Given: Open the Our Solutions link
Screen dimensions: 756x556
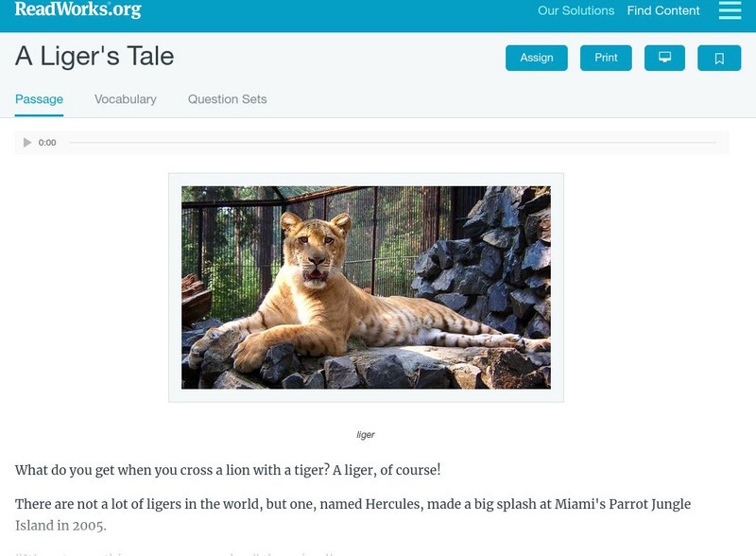Looking at the screenshot, I should click(x=576, y=11).
